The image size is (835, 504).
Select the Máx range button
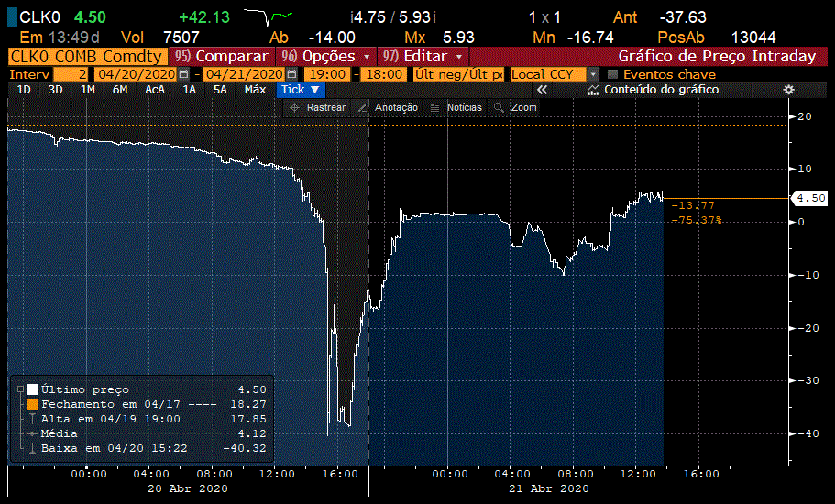[x=255, y=90]
